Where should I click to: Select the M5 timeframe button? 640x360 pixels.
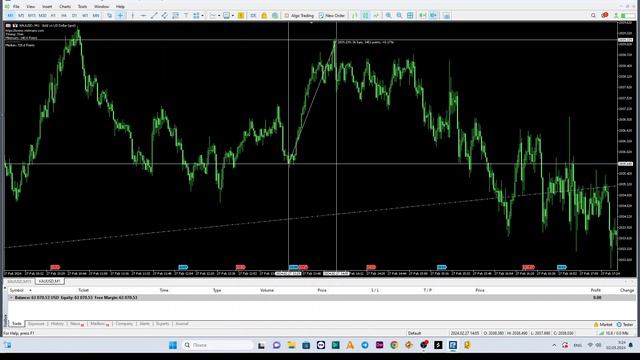[x=21, y=16]
